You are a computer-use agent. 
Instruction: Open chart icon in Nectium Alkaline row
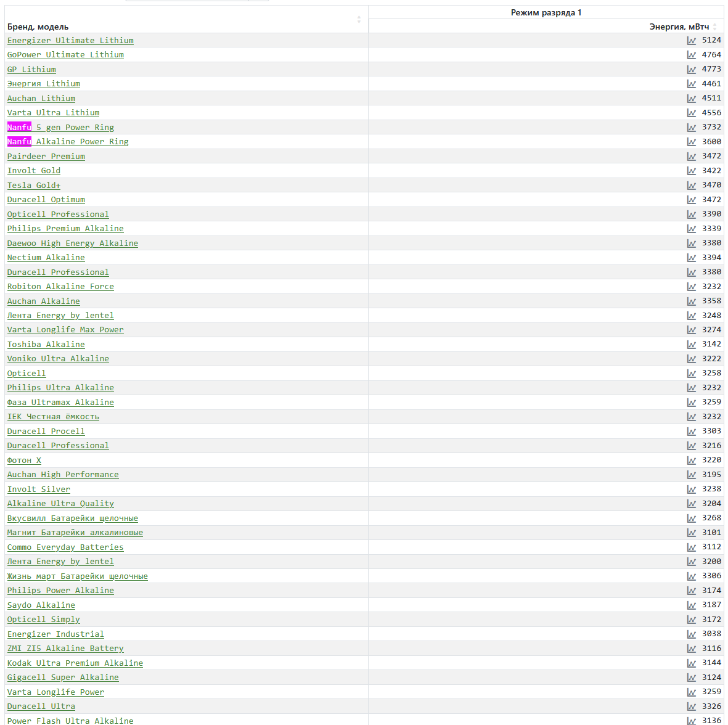[x=691, y=257]
